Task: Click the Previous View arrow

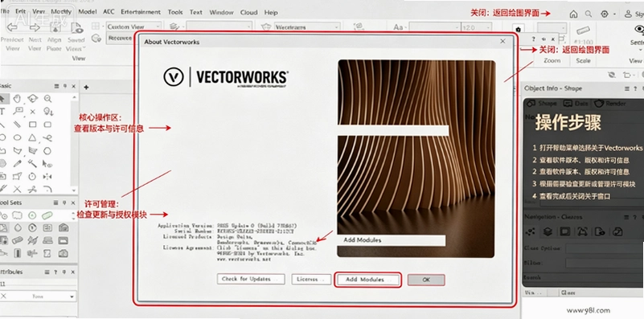Action: pyautogui.click(x=12, y=27)
